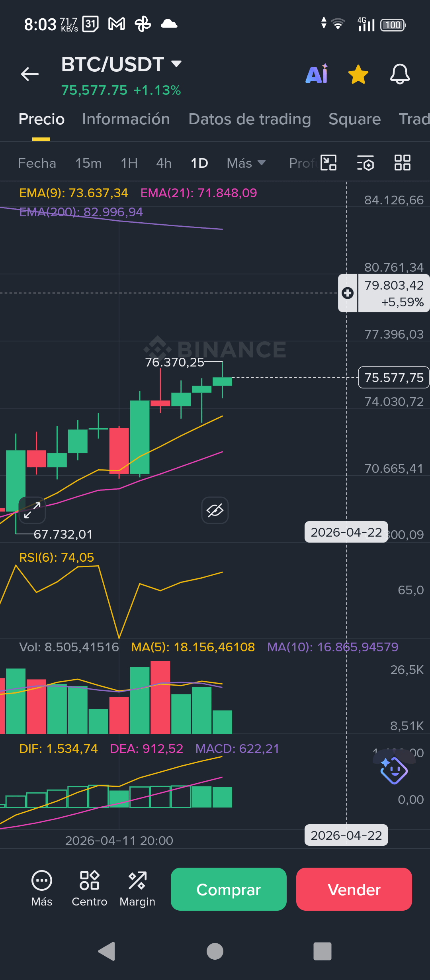The image size is (430, 980).
Task: Toggle chart indicator visibility eye icon
Action: pyautogui.click(x=215, y=510)
